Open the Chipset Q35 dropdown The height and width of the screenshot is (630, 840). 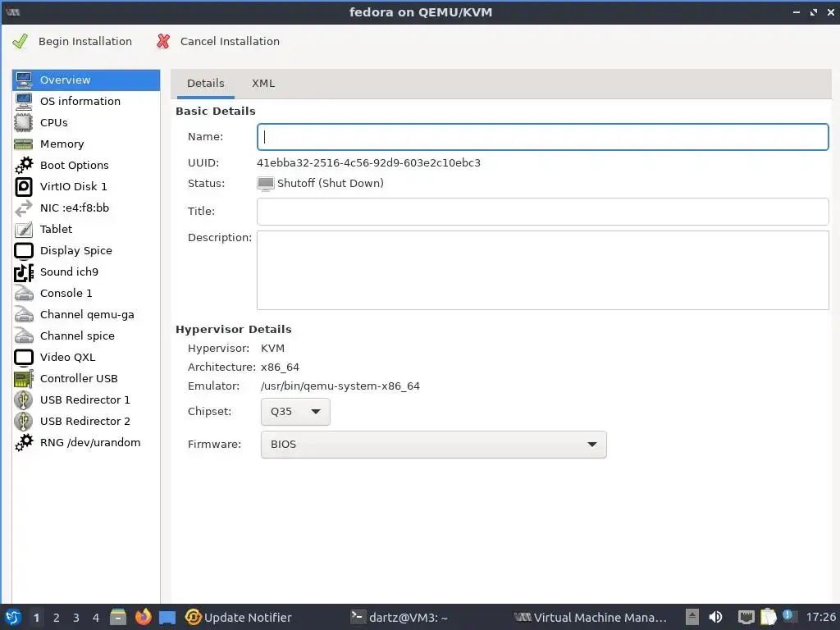[295, 412]
